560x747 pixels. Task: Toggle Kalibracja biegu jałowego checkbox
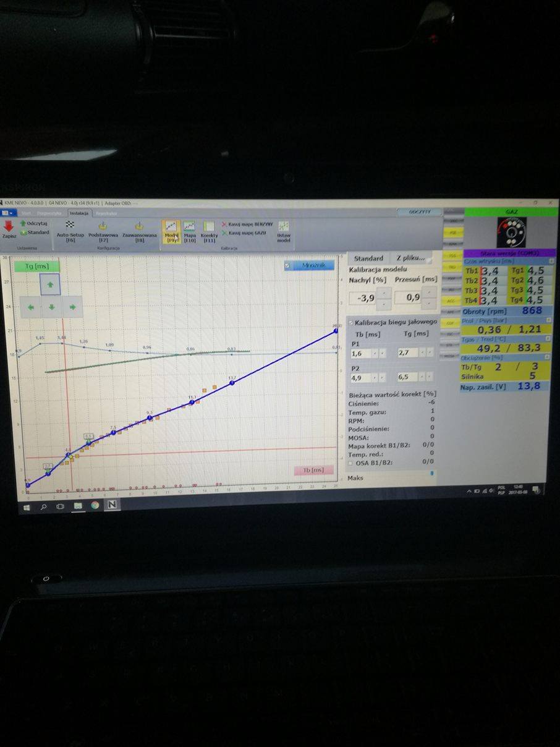(x=351, y=322)
